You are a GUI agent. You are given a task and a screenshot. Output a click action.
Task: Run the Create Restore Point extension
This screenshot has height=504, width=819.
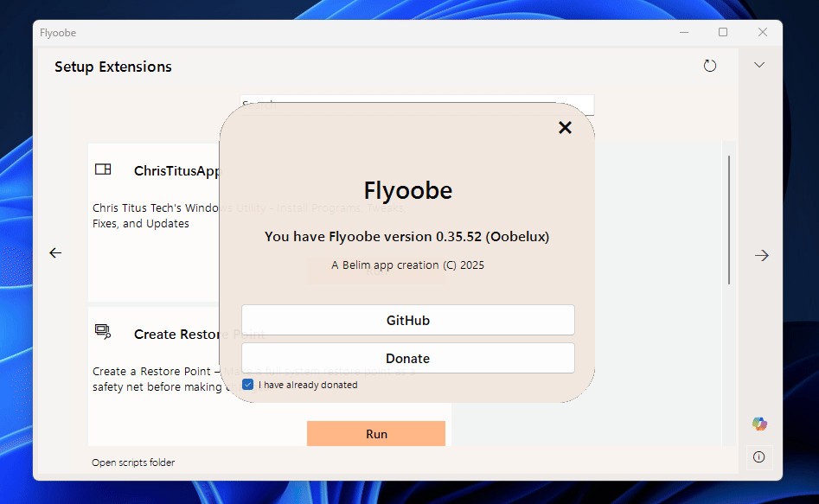pyautogui.click(x=375, y=434)
